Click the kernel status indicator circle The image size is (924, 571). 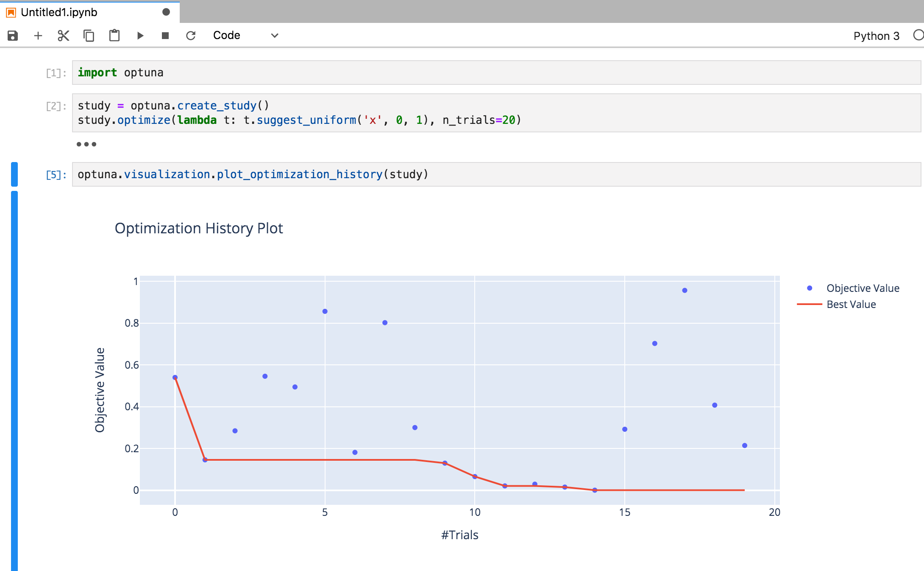[918, 36]
